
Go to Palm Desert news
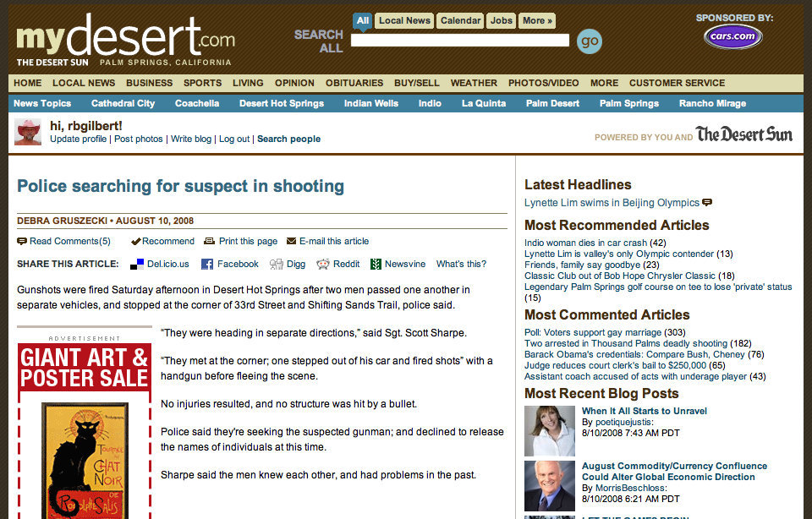click(x=552, y=103)
